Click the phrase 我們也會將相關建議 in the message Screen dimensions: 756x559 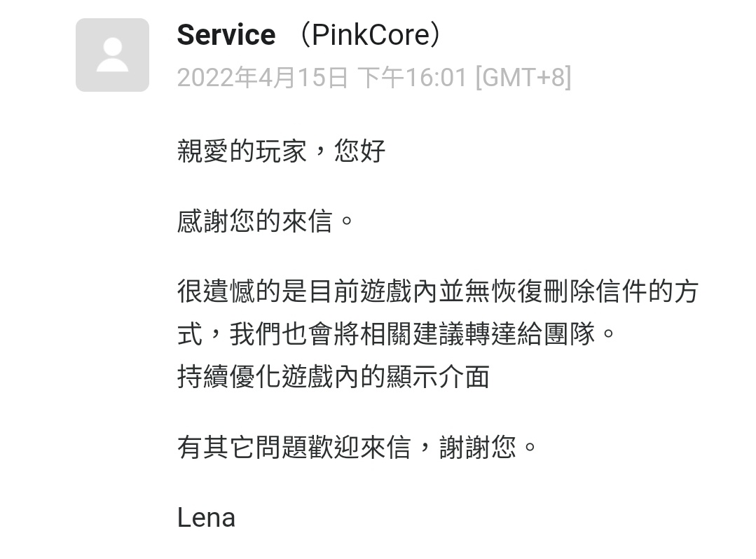347,334
